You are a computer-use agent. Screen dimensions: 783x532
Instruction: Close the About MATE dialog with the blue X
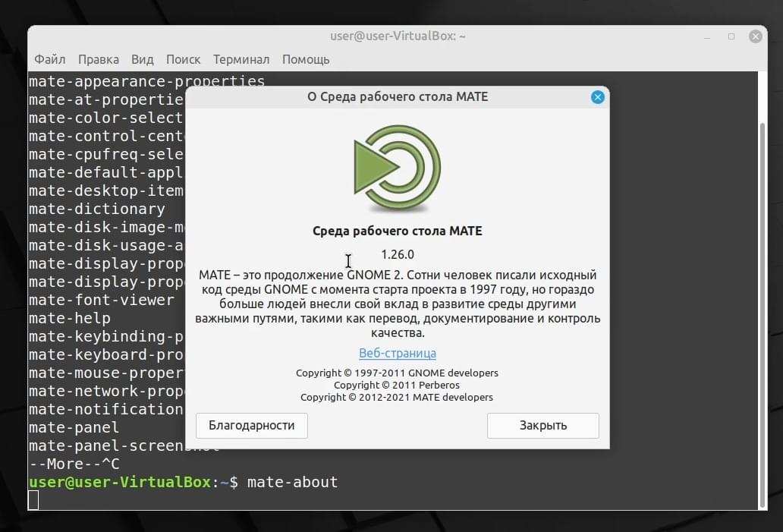pyautogui.click(x=597, y=97)
